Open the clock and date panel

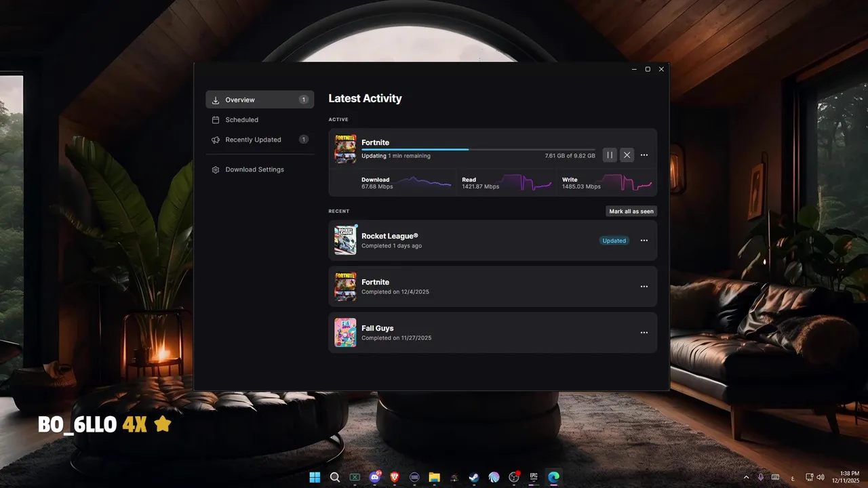point(845,477)
